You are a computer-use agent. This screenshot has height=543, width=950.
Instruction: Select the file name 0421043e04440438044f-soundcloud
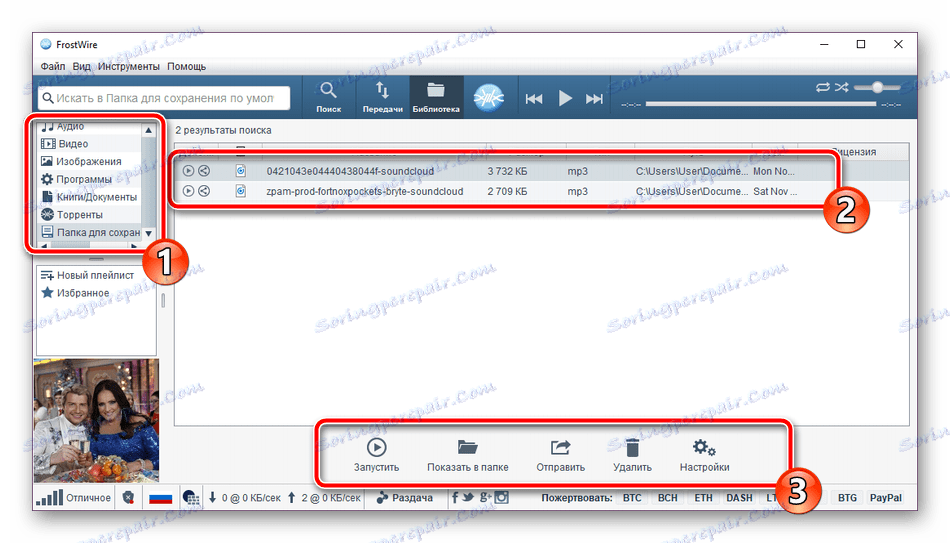(350, 171)
